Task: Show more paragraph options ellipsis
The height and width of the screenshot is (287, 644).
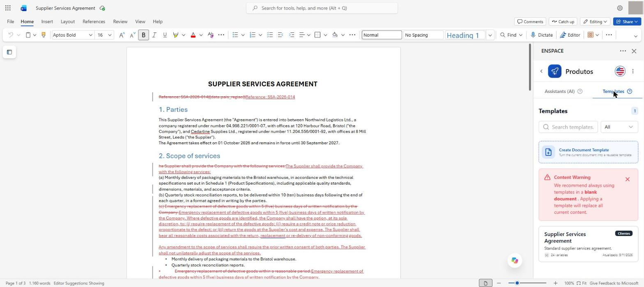Action: click(x=352, y=35)
